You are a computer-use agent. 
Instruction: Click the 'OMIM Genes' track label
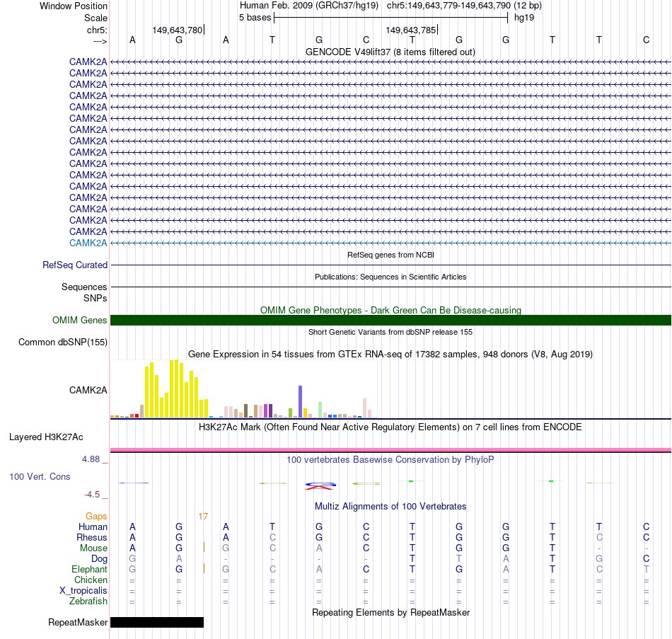point(80,320)
